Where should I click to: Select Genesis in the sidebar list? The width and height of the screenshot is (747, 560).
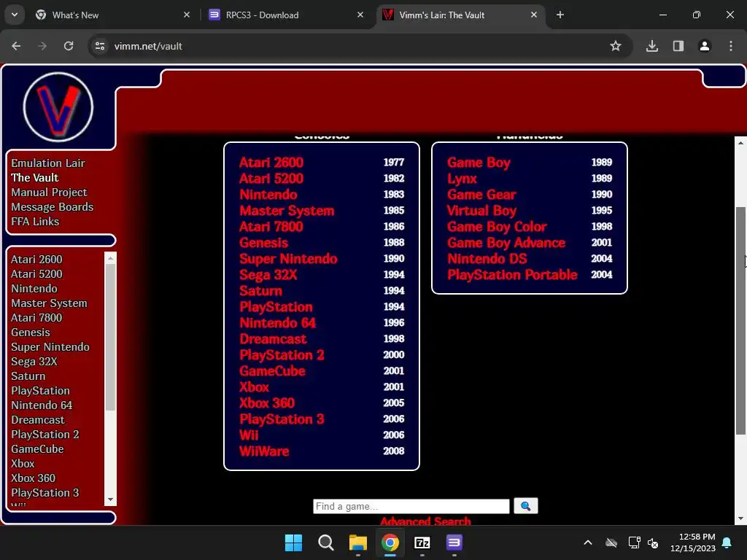[31, 332]
